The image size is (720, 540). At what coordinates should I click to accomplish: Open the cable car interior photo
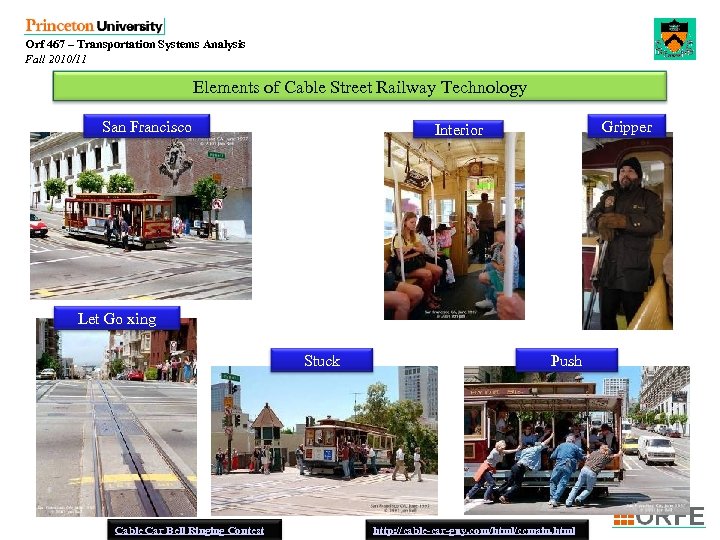coord(454,228)
